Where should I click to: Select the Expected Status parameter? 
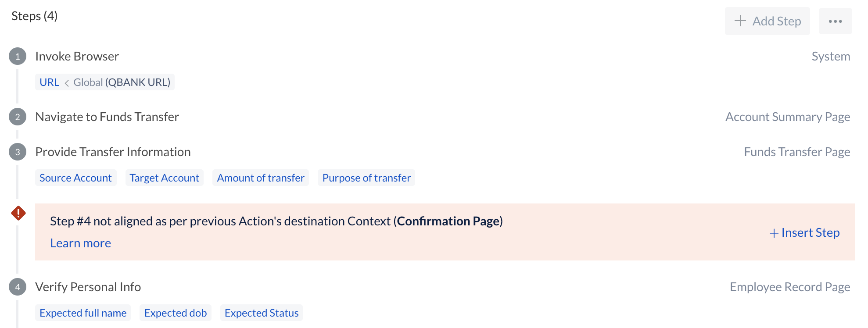(x=262, y=313)
